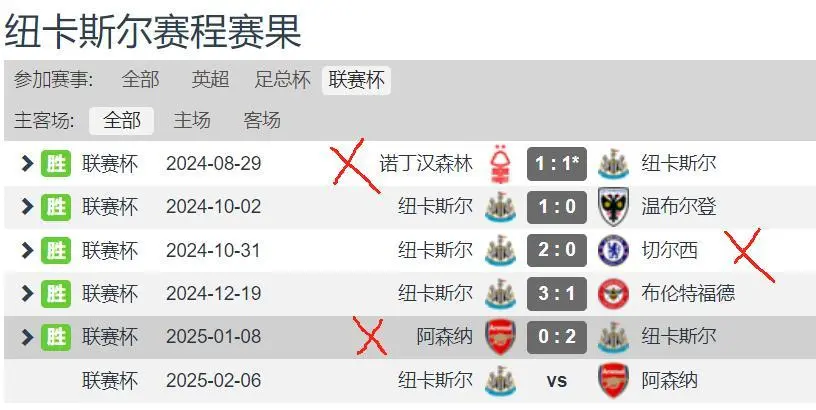Click green 胜 badge for 2024-12-19 match
The height and width of the screenshot is (410, 816).
(56, 293)
